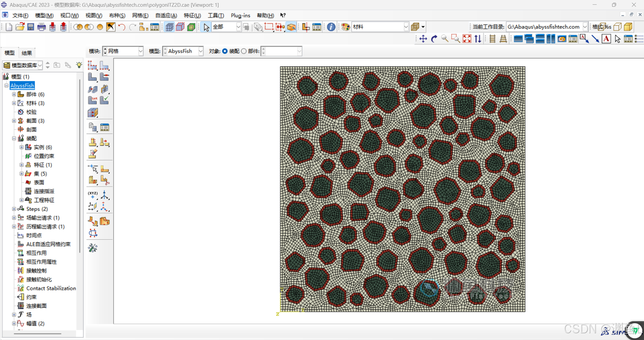644x340 pixels.
Task: Open the color code palette icon
Action: (x=346, y=27)
